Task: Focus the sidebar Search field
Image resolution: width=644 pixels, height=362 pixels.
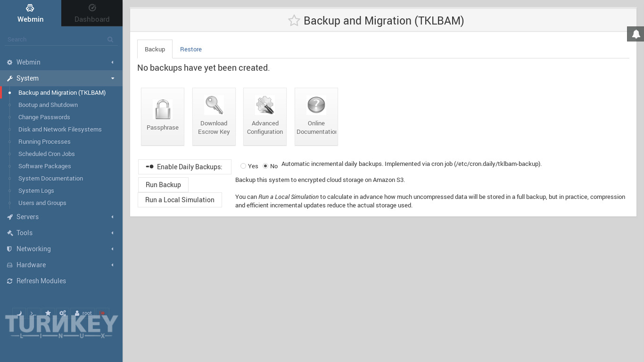Action: point(57,40)
